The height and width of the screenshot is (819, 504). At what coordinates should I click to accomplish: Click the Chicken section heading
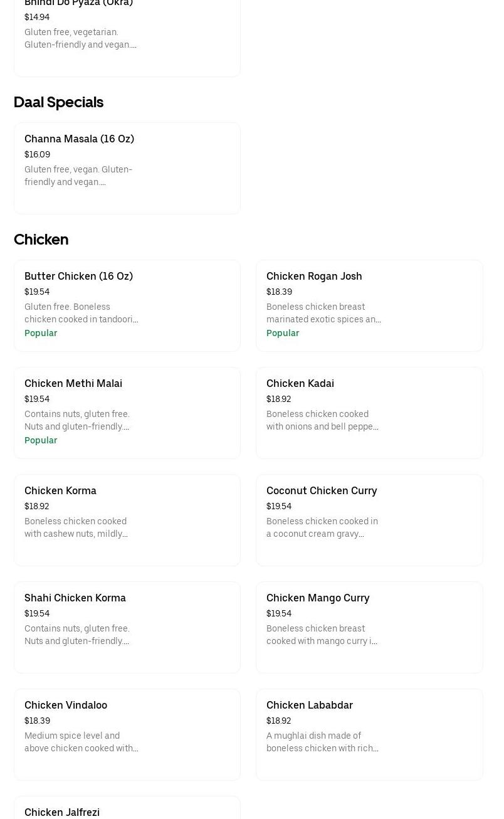pos(41,240)
